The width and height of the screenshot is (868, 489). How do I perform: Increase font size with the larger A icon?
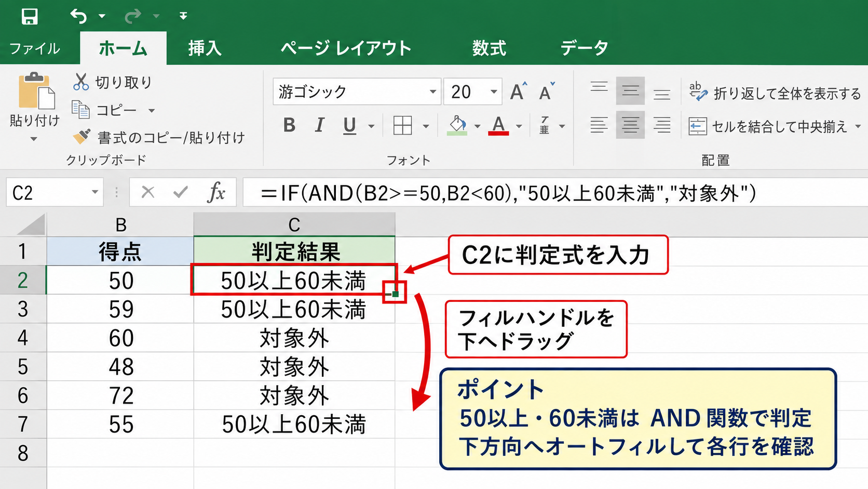coord(519,92)
